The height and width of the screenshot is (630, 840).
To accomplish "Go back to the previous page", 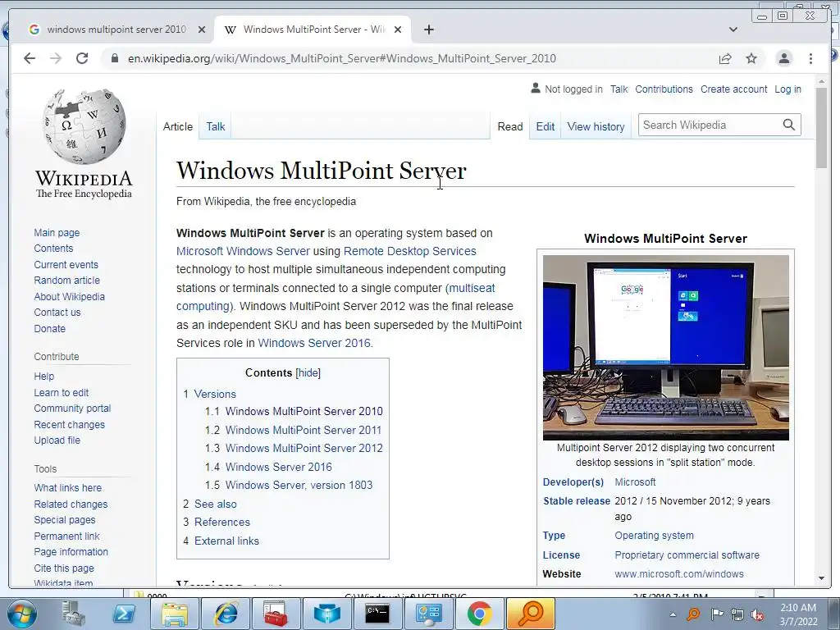I will [x=30, y=58].
